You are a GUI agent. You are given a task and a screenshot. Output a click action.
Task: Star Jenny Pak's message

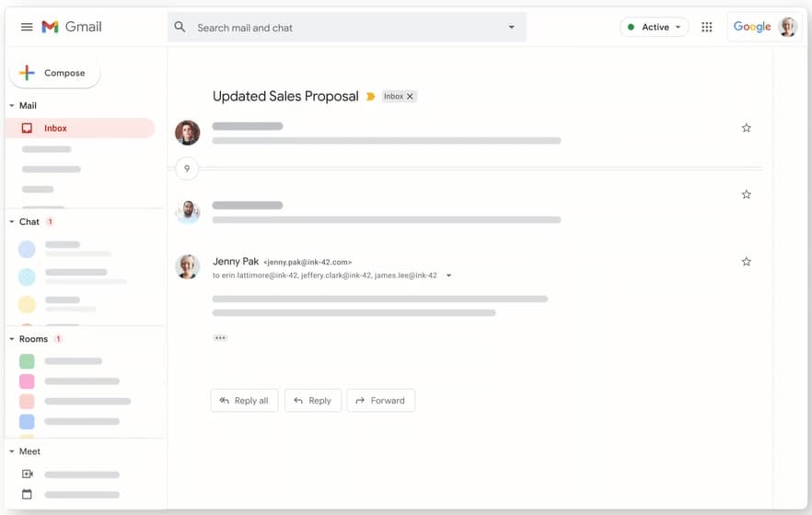746,262
